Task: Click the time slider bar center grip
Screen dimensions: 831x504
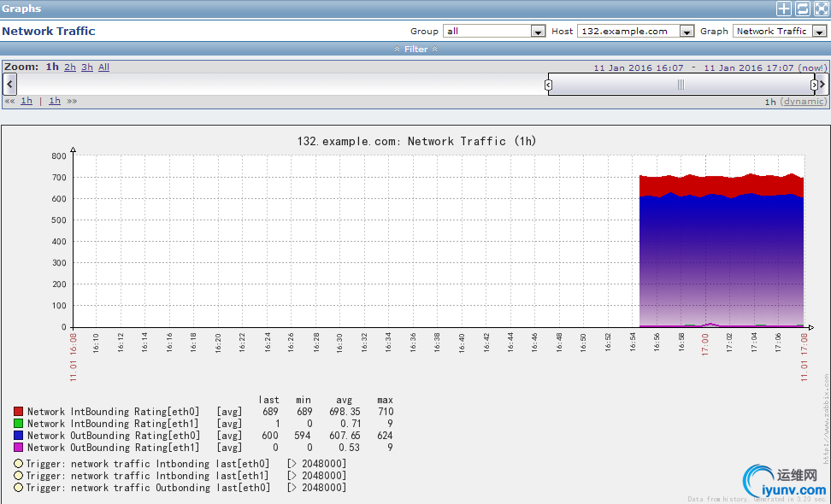Action: 681,85
